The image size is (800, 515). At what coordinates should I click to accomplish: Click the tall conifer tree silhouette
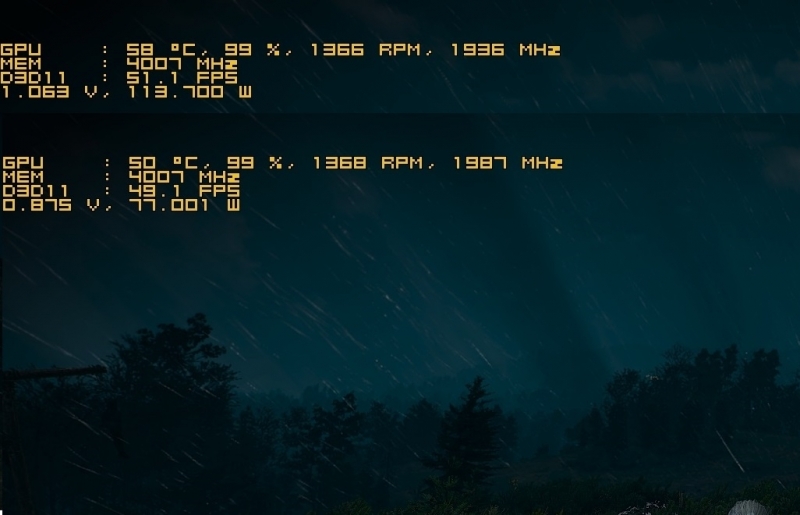(x=472, y=436)
